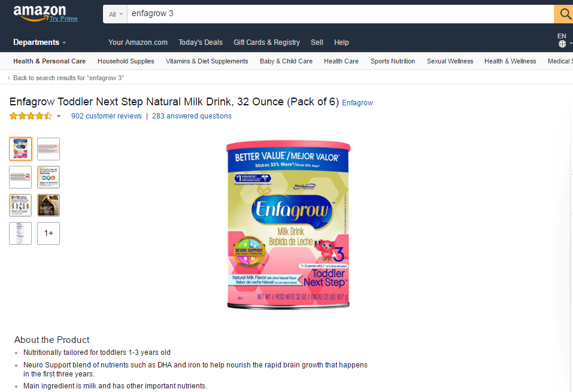The image size is (573, 392).
Task: Show more images via 1+ thumbnail
Action: click(48, 233)
